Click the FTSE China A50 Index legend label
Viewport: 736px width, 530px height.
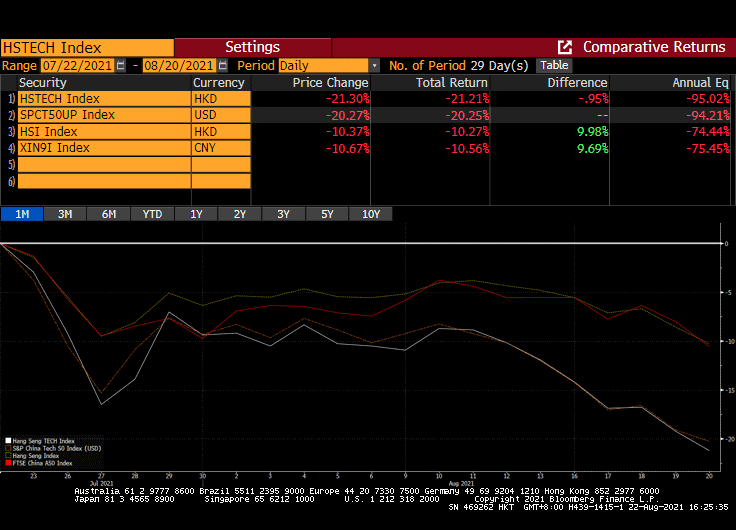point(43,463)
